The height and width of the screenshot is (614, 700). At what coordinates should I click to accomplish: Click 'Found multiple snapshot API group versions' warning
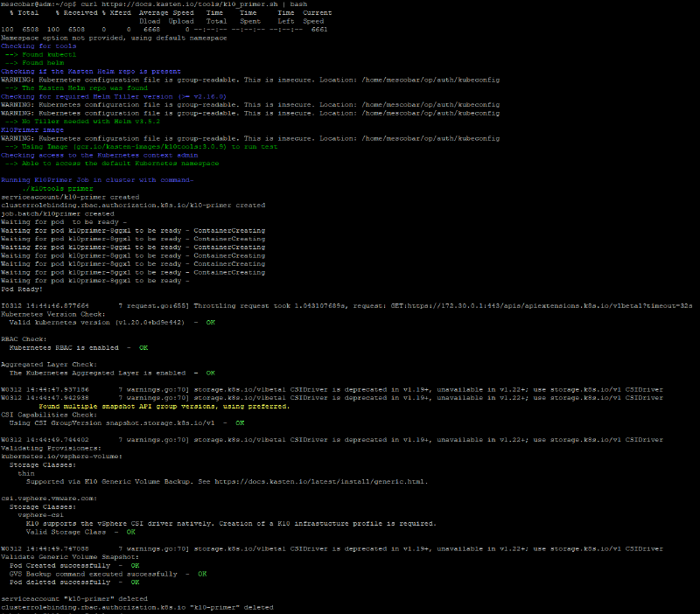(164, 407)
